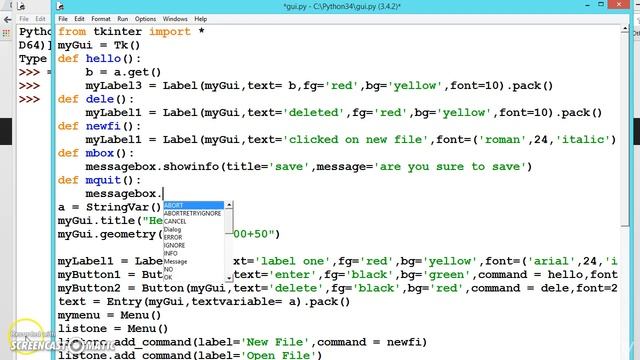The image size is (640, 360).
Task: Open File menu in the Python shell window behind
Action: click(24, 19)
